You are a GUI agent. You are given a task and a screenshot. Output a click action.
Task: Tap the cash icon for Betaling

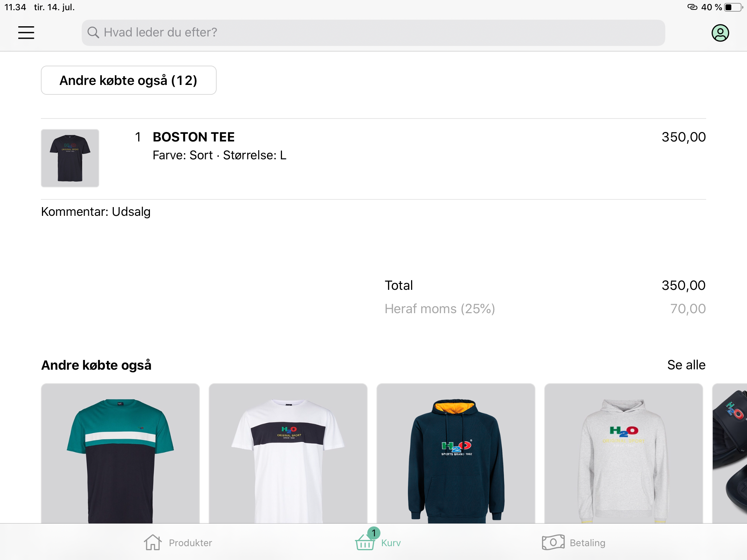(x=553, y=542)
